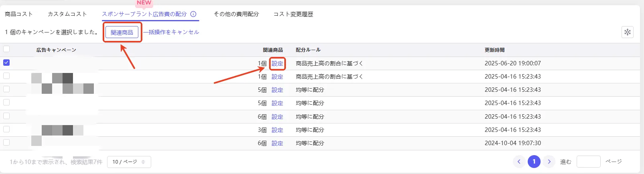
Task: Check the campaign row updated 2024-10-04 19:07:30
Action: (6, 142)
